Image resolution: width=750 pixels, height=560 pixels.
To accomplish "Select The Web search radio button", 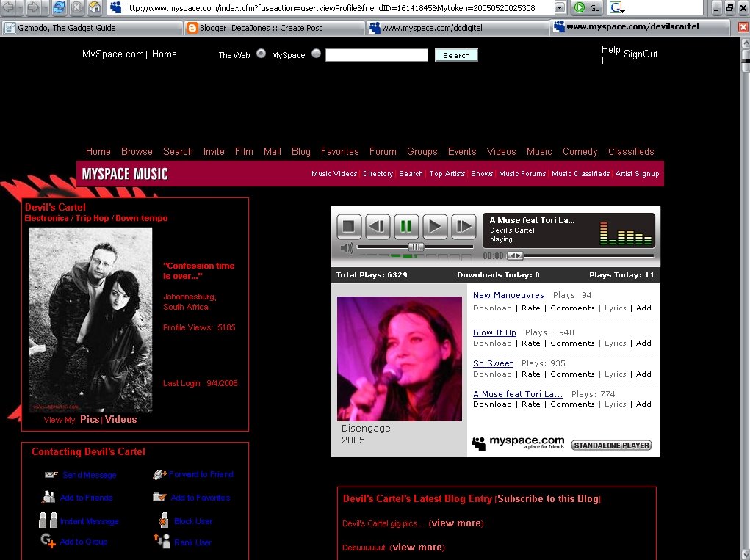I will pyautogui.click(x=262, y=54).
